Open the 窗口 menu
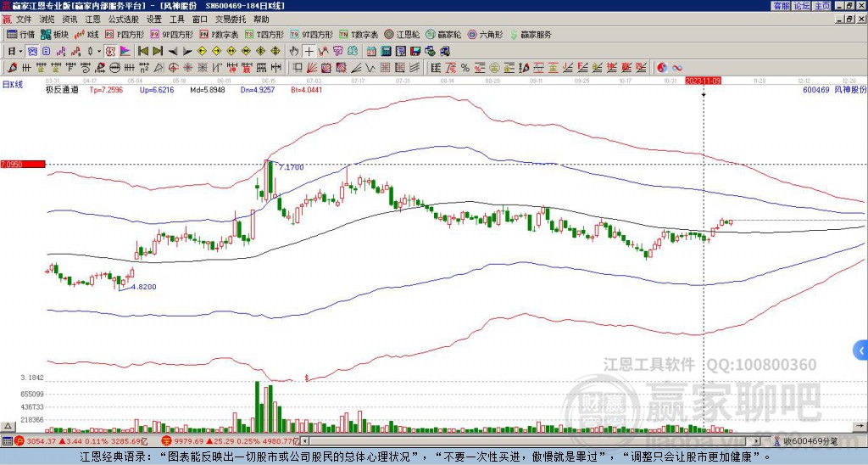The height and width of the screenshot is (465, 868). click(x=200, y=20)
